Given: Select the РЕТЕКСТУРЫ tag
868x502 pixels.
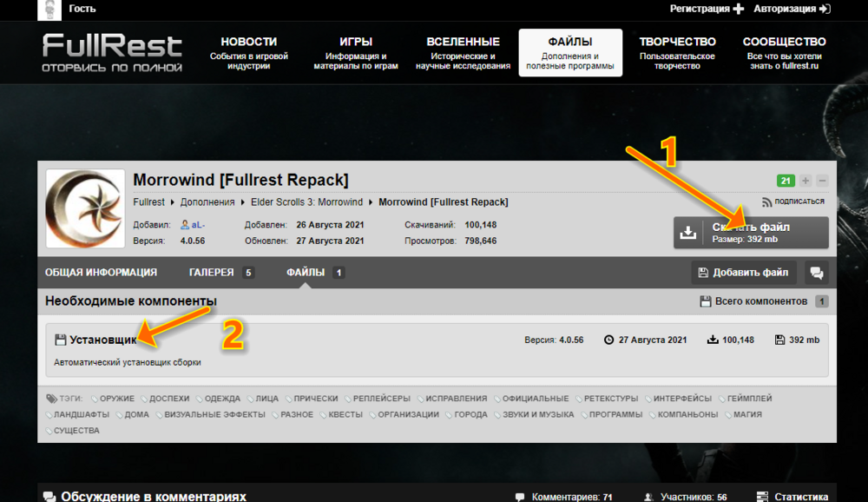Looking at the screenshot, I should pyautogui.click(x=611, y=399).
